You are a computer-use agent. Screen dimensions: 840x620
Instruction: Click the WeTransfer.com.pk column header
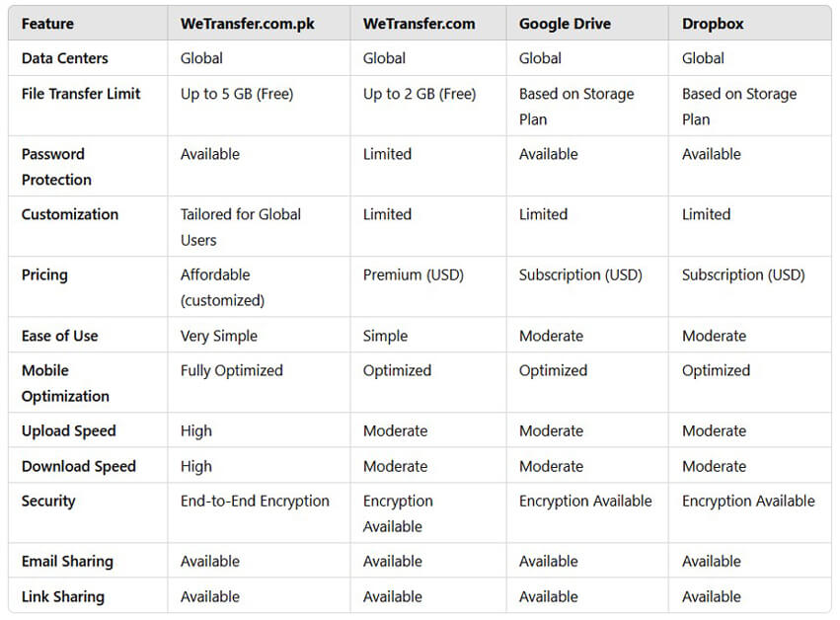247,24
